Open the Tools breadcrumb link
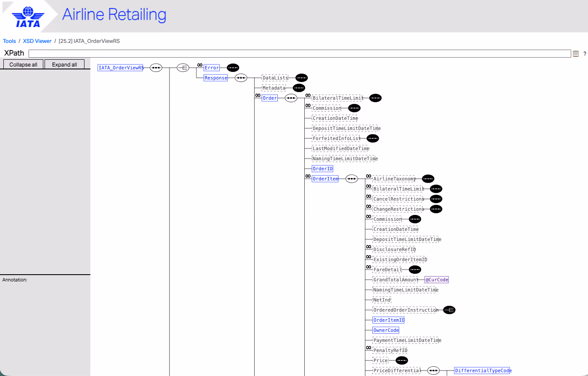The height and width of the screenshot is (376, 588). (x=9, y=41)
